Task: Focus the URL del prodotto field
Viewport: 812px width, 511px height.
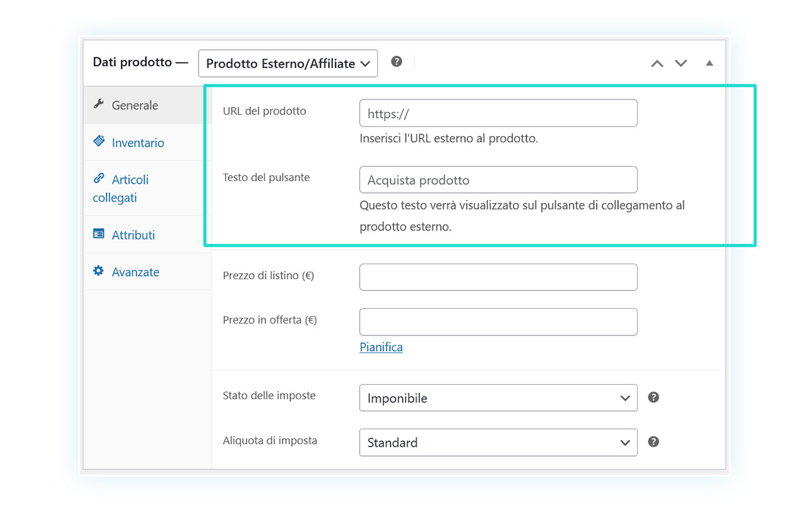Action: click(x=498, y=113)
